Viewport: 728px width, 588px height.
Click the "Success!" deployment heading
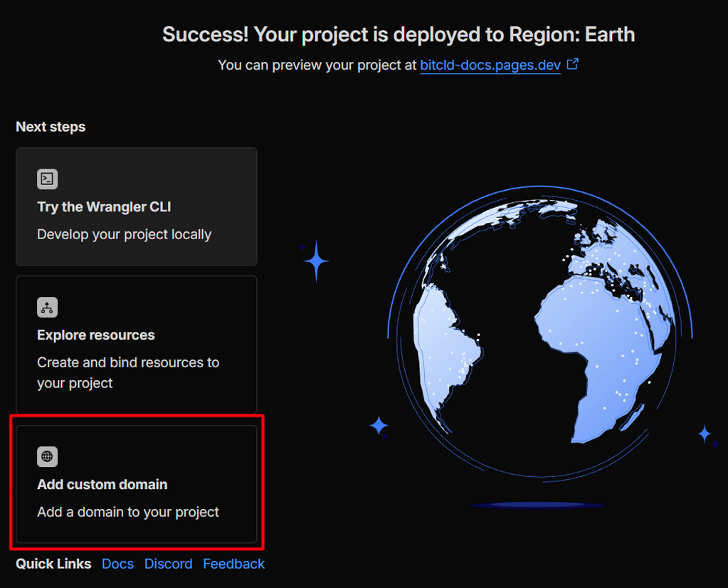(399, 34)
